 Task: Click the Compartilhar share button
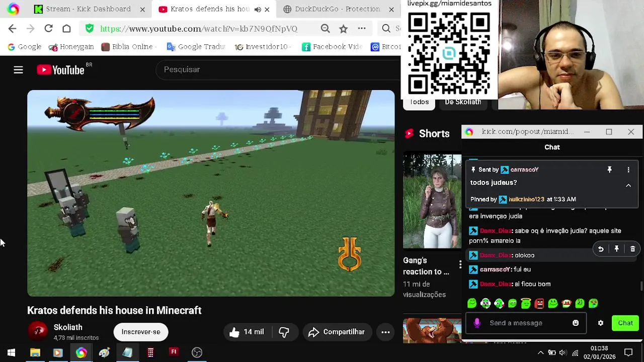[337, 332]
